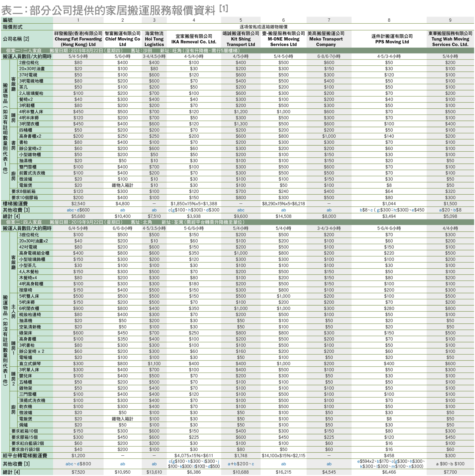Select the 高身書櫃x2 row label
The height and width of the screenshot is (476, 475).
point(30,136)
